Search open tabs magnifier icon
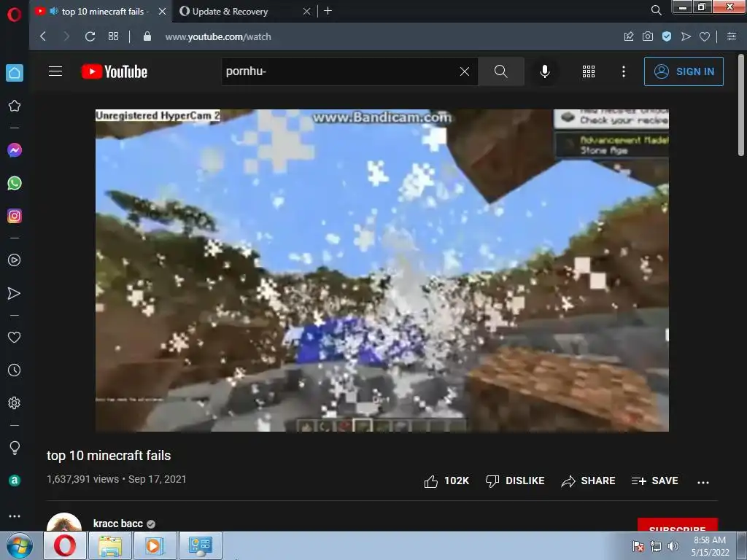This screenshot has width=747, height=560. pyautogui.click(x=656, y=10)
